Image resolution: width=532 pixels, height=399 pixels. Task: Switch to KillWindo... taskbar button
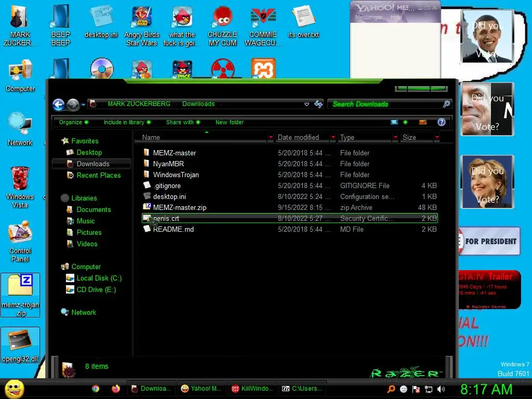[252, 389]
